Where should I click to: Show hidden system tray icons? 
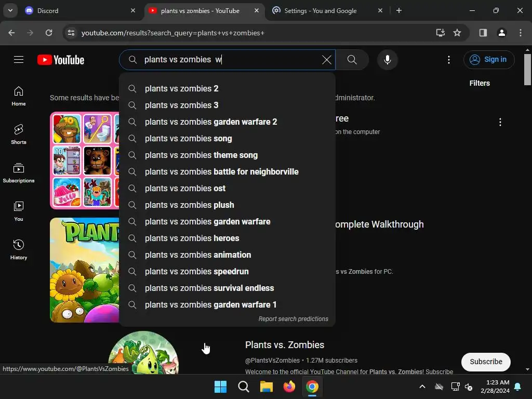(422, 387)
